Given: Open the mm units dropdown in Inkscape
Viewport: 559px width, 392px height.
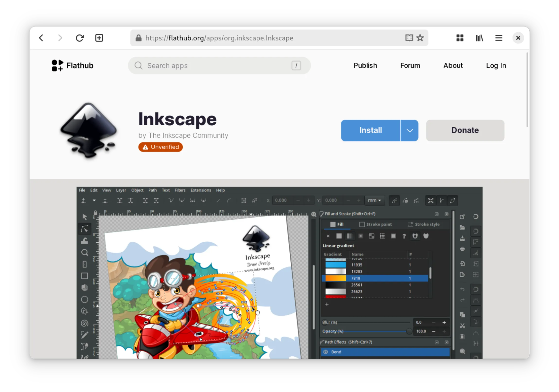Looking at the screenshot, I should coord(375,201).
